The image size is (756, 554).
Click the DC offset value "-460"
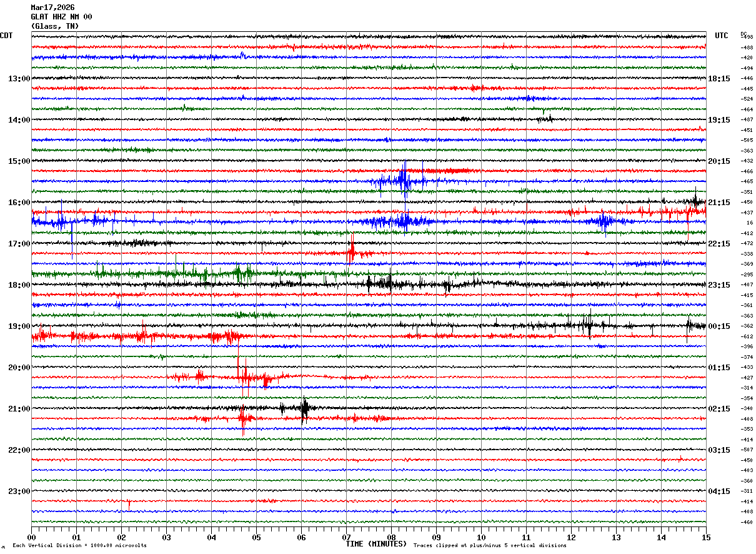[747, 522]
